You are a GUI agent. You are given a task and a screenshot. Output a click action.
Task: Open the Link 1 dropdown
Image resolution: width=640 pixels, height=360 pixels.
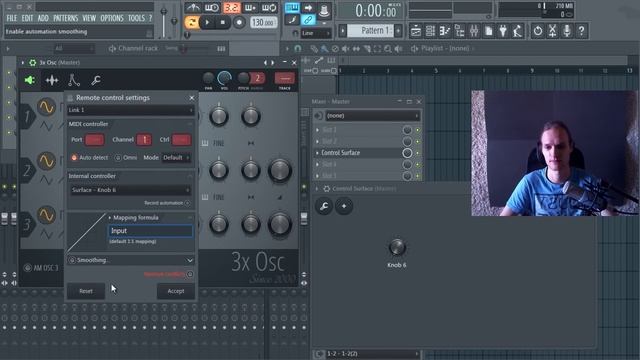click(130, 110)
